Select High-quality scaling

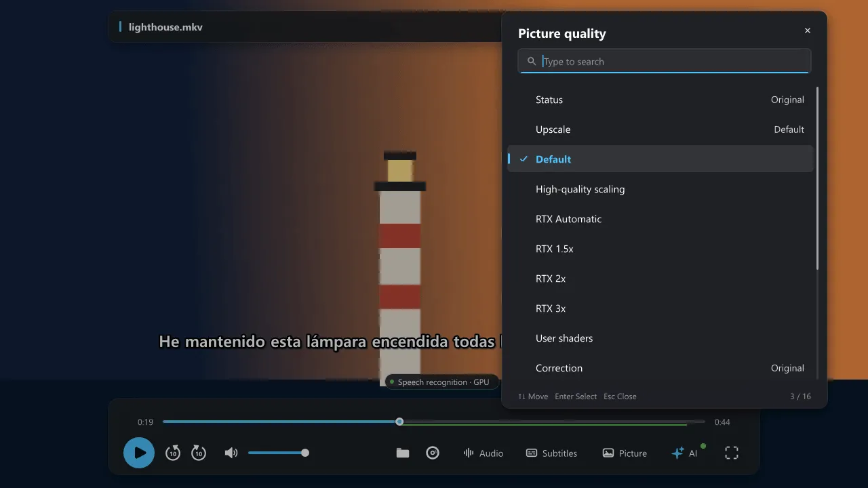[660, 189]
